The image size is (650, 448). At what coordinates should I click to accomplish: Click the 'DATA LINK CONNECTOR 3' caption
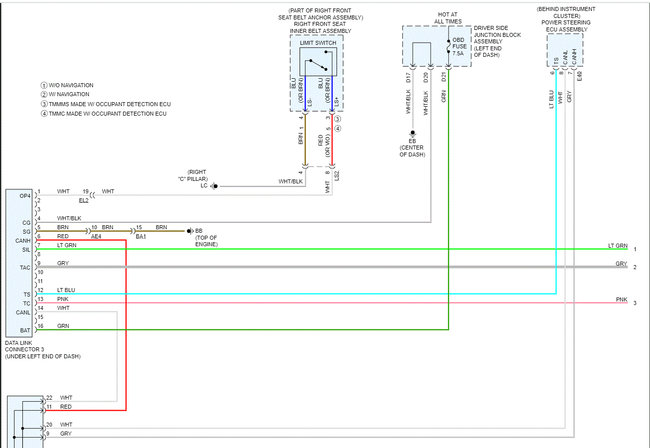24,346
